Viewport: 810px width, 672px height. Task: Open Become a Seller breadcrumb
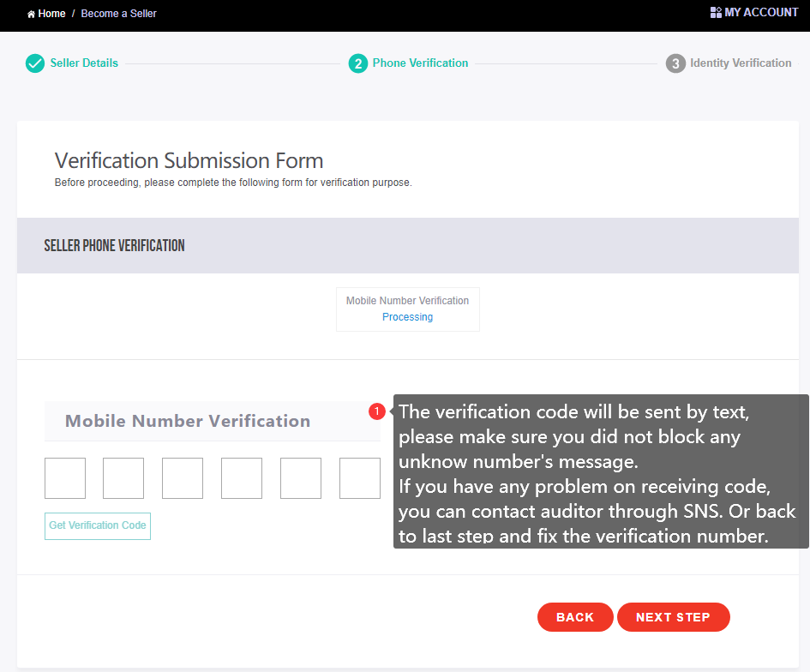[119, 14]
